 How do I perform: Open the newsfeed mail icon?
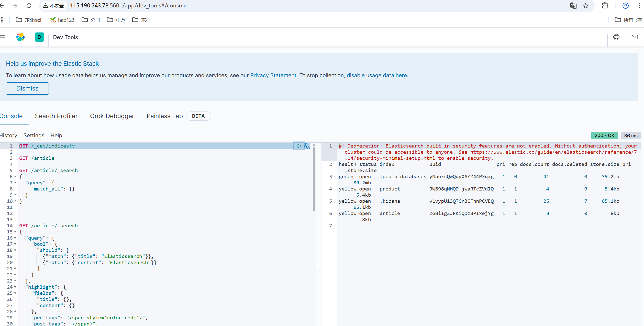tap(635, 37)
